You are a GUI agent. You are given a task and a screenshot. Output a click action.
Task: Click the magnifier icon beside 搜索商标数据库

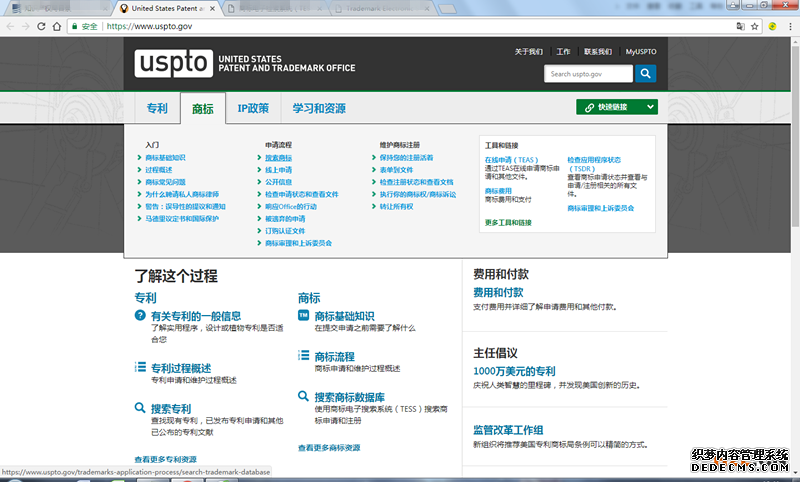pyautogui.click(x=304, y=397)
